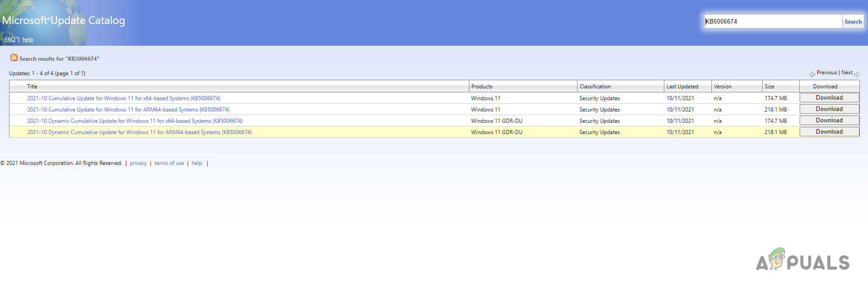
Task: Sort results by the Products column
Action: (482, 87)
